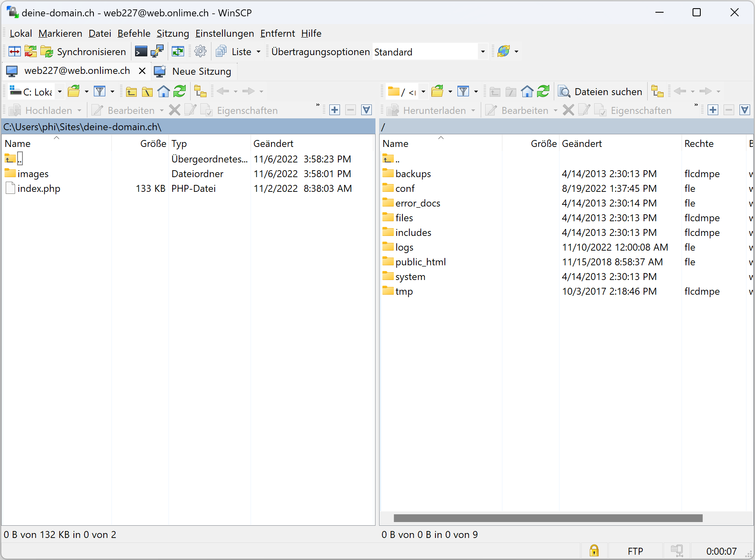Click the globe refresh icon in main toolbar
The image size is (755, 560).
pyautogui.click(x=504, y=51)
